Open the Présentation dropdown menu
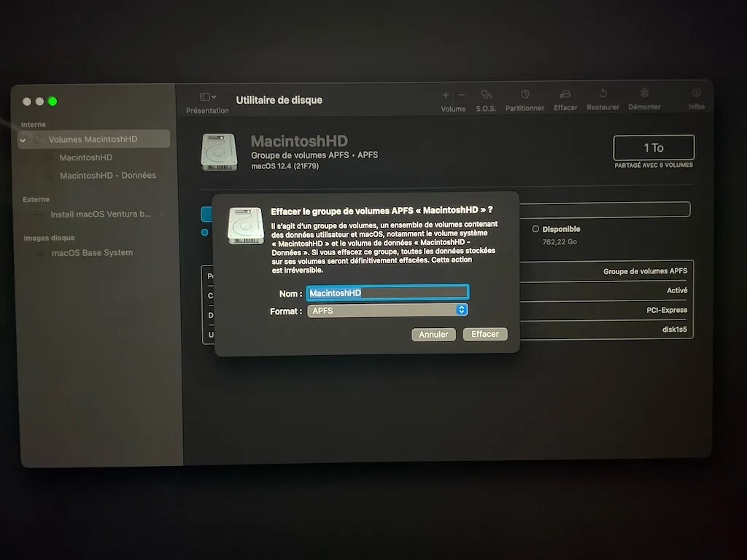This screenshot has width=747, height=560. coord(206,96)
